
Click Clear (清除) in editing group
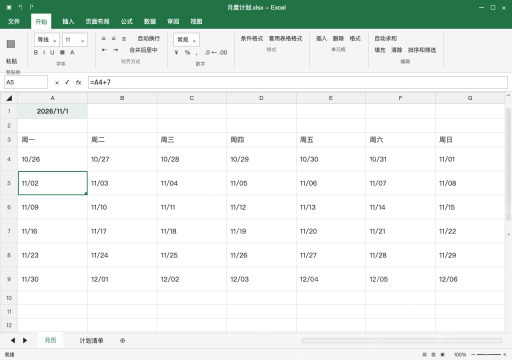pyautogui.click(x=397, y=50)
